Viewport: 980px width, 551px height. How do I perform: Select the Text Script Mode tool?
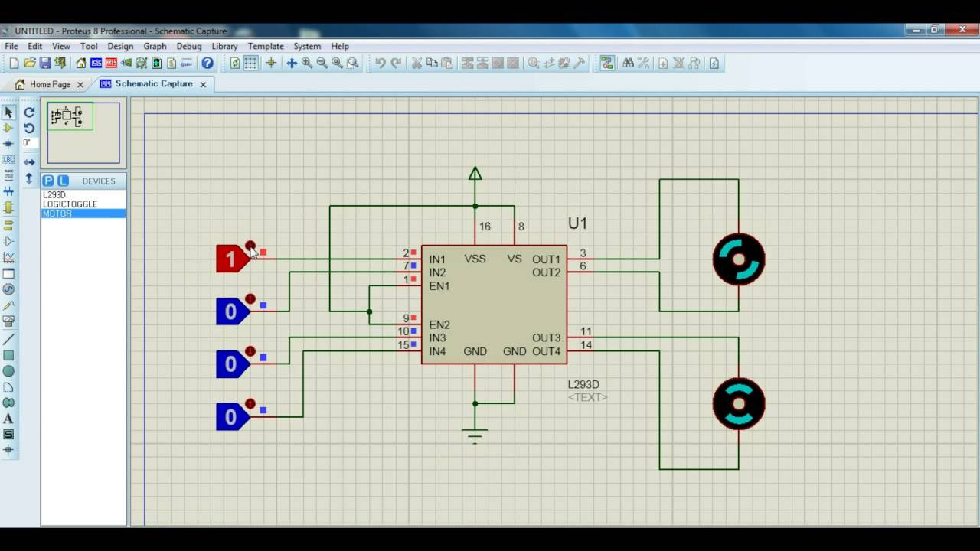point(8,175)
